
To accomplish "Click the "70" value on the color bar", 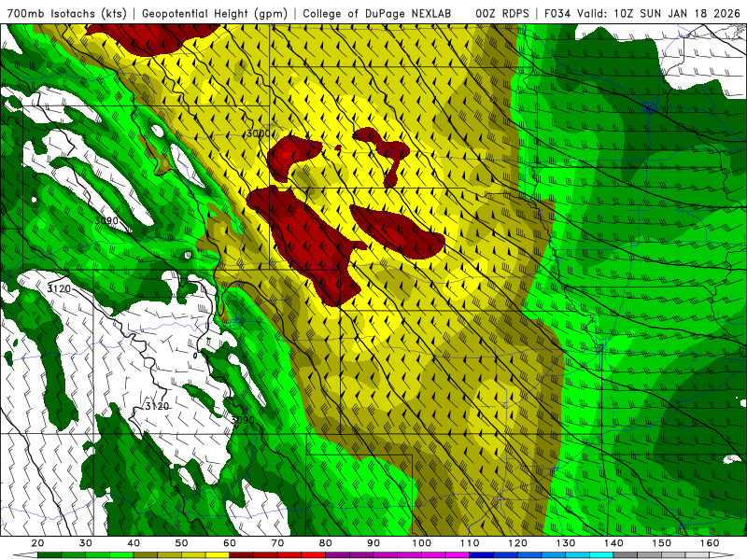I will click(x=277, y=543).
